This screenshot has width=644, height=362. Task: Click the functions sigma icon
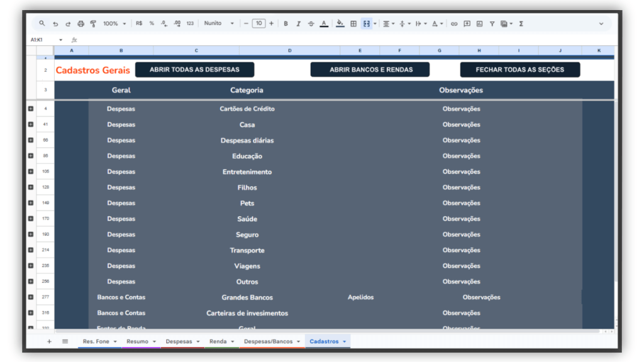(x=521, y=24)
